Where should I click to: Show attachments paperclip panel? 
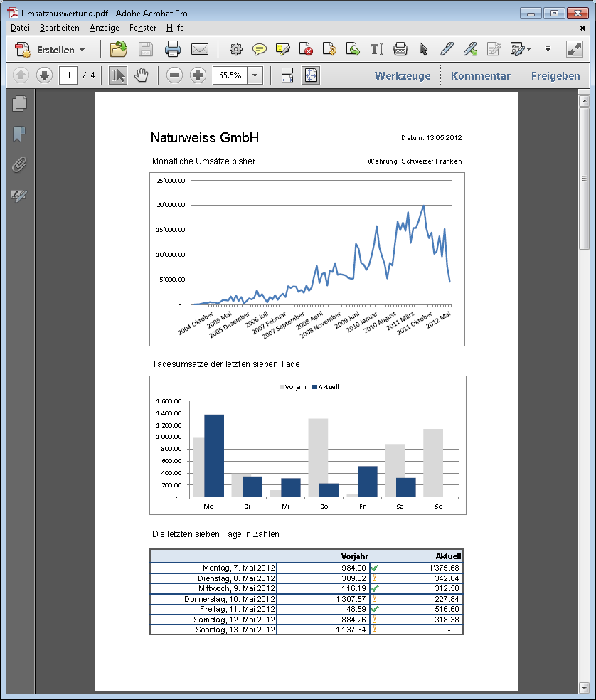pyautogui.click(x=19, y=164)
